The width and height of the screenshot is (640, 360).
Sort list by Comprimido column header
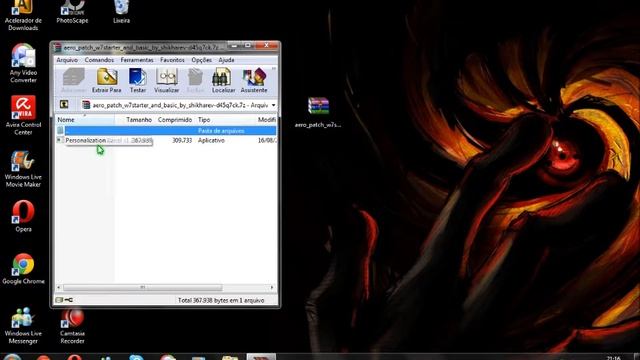click(175, 120)
